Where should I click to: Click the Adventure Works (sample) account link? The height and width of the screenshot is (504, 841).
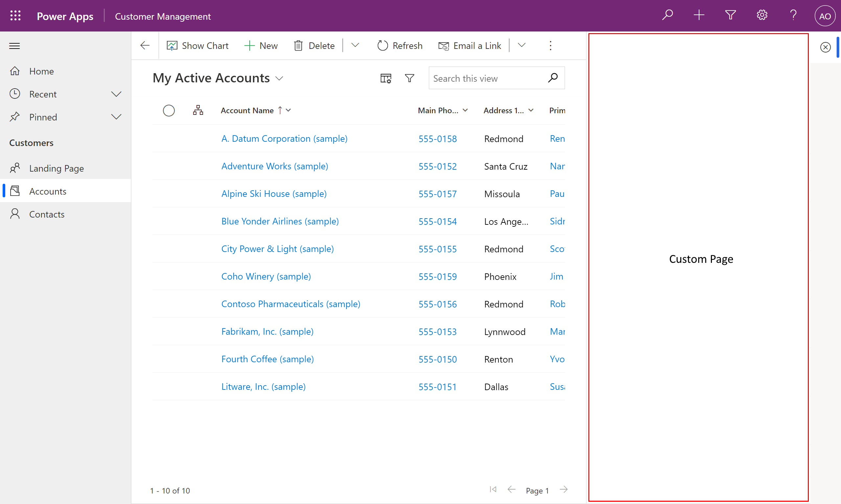coord(275,166)
